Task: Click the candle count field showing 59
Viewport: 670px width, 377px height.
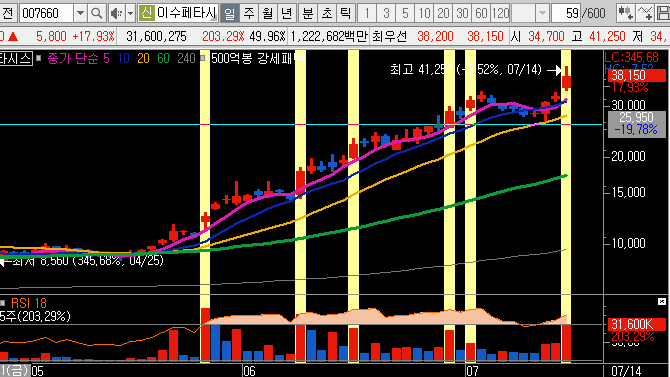Action: coord(566,13)
